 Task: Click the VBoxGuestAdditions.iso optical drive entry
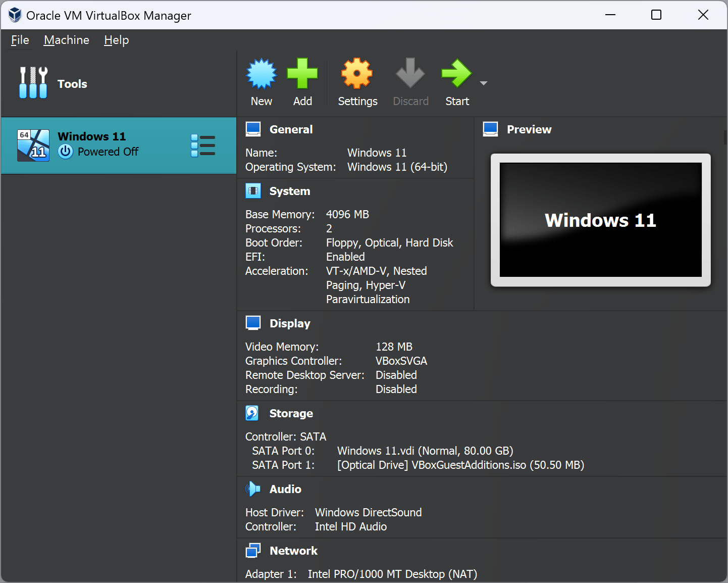click(x=460, y=465)
